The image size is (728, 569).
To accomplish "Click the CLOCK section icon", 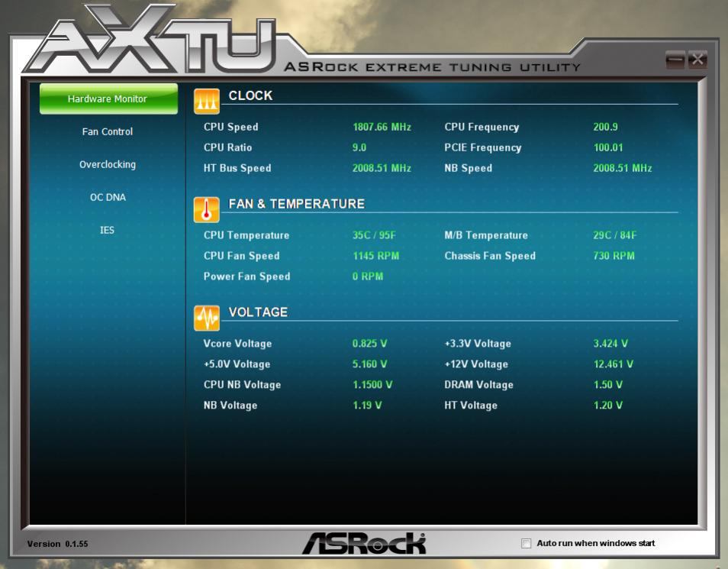I will 207,102.
